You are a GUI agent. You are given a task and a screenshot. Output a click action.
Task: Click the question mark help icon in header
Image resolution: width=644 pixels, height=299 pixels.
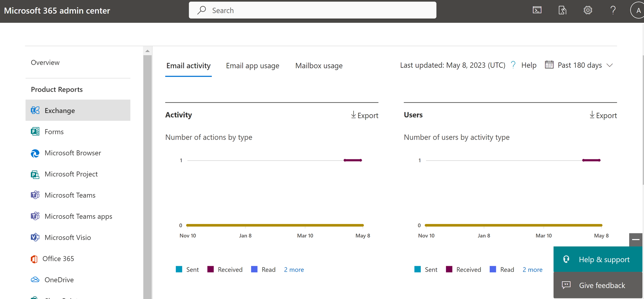(x=613, y=10)
